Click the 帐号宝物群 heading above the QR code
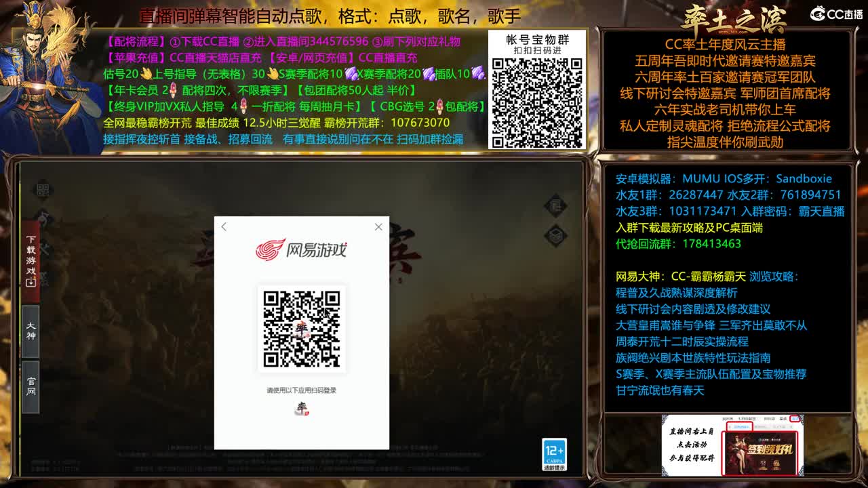 [537, 39]
